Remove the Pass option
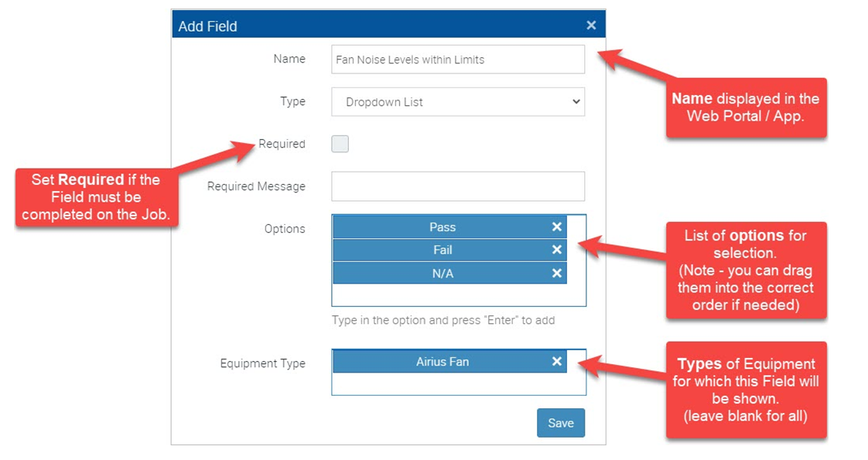 pos(556,227)
